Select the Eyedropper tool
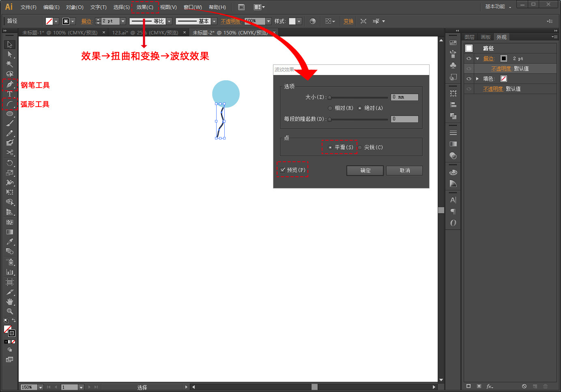Image resolution: width=561 pixels, height=392 pixels. (10, 242)
